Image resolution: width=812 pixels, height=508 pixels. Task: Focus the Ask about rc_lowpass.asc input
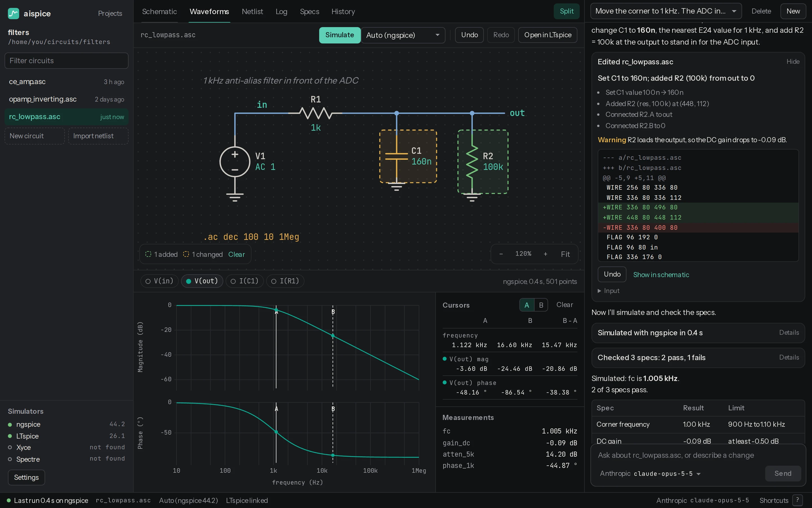pos(698,455)
